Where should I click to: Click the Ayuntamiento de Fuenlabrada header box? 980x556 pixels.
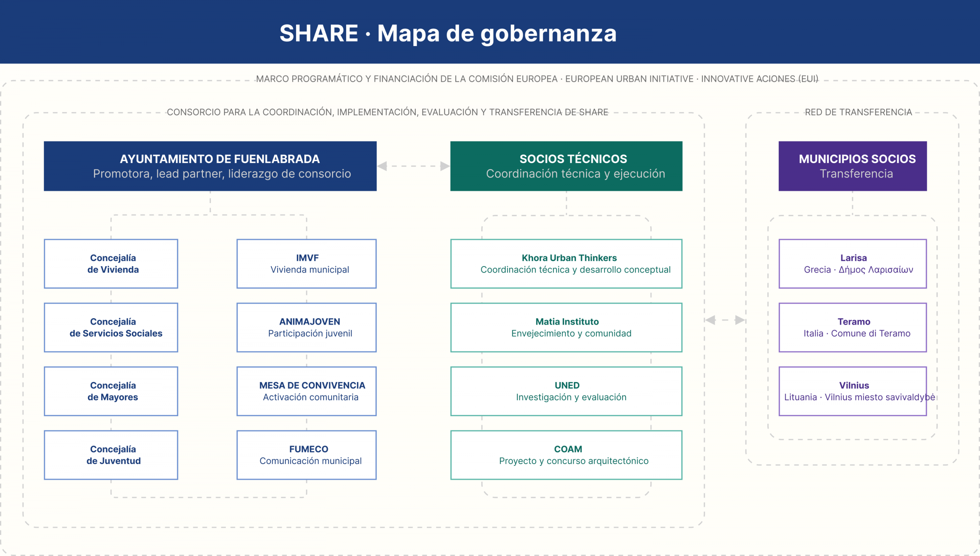(210, 166)
